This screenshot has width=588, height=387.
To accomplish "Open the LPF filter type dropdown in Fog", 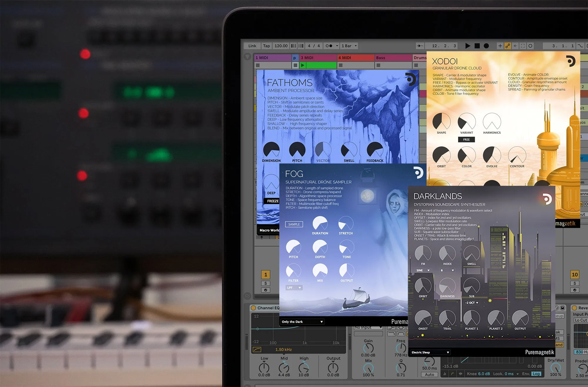I will coord(294,288).
